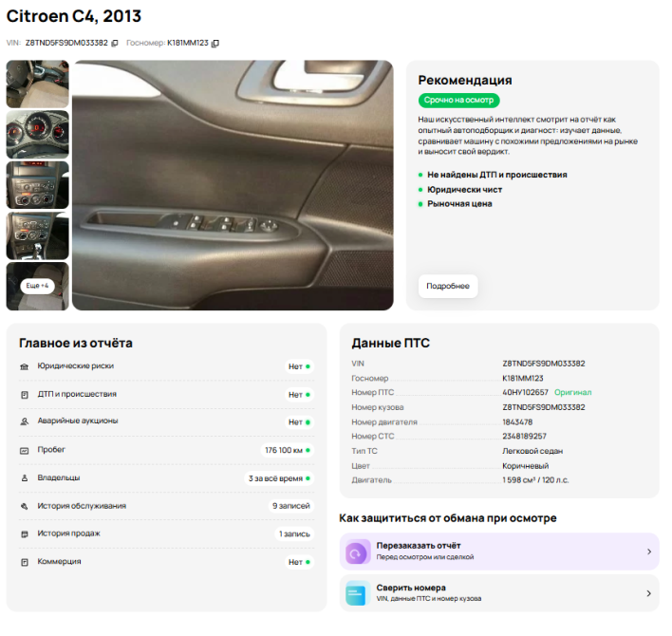Click the Оригинал PTS label
Screen dimensions: 672x636
pos(572,393)
